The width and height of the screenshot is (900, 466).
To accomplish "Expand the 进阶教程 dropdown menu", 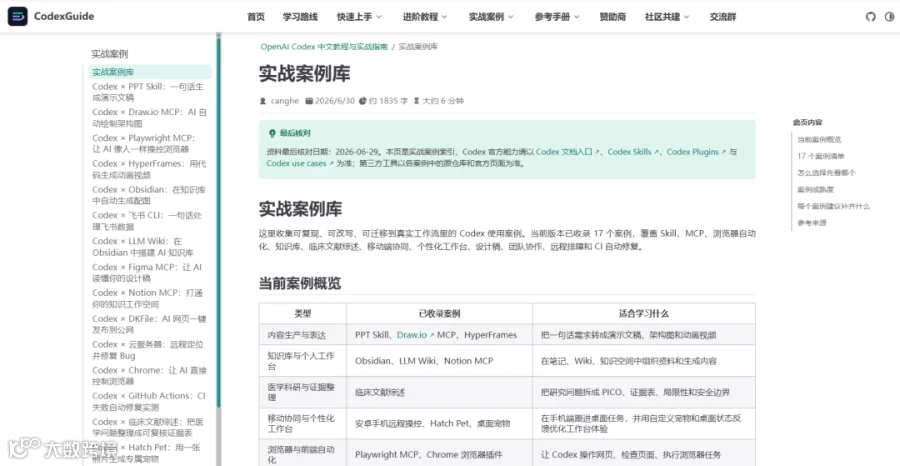I will click(425, 17).
